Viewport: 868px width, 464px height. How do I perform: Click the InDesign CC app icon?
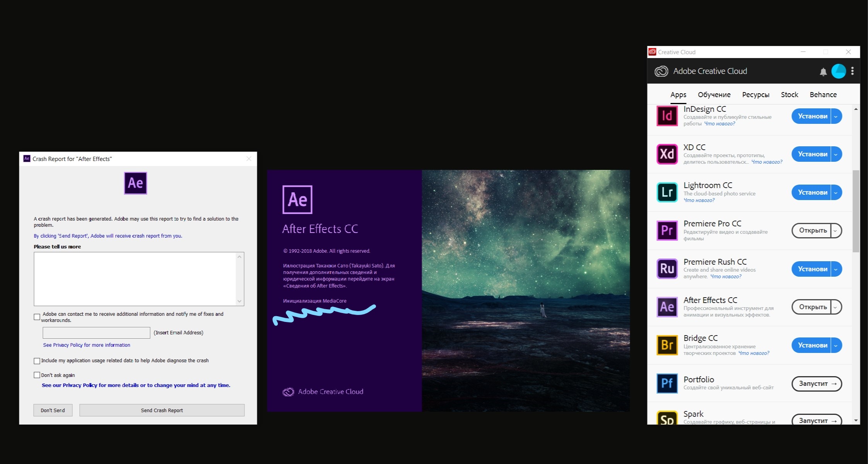667,116
